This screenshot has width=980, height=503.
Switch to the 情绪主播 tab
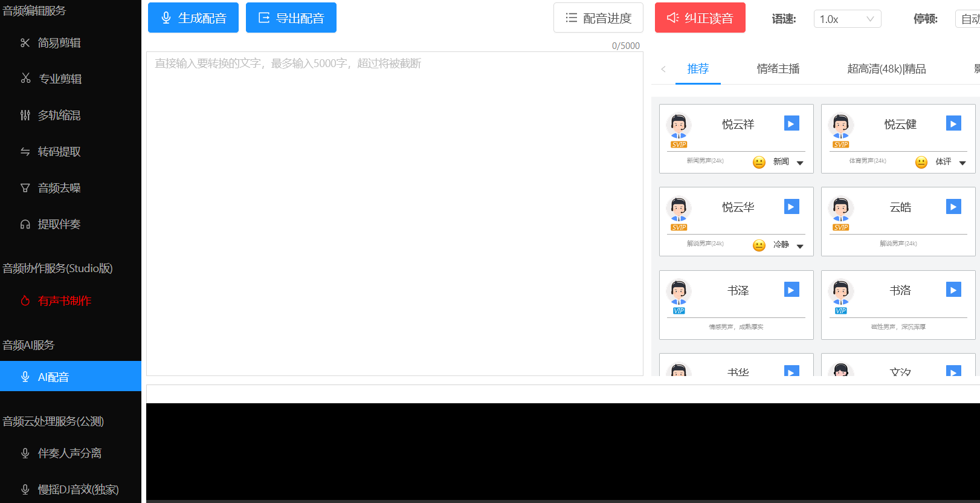(778, 69)
